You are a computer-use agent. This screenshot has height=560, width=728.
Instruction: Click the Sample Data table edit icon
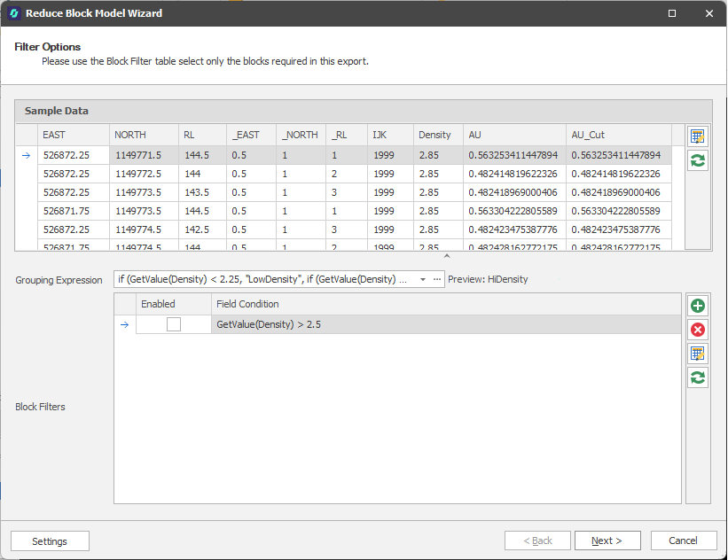(x=698, y=136)
